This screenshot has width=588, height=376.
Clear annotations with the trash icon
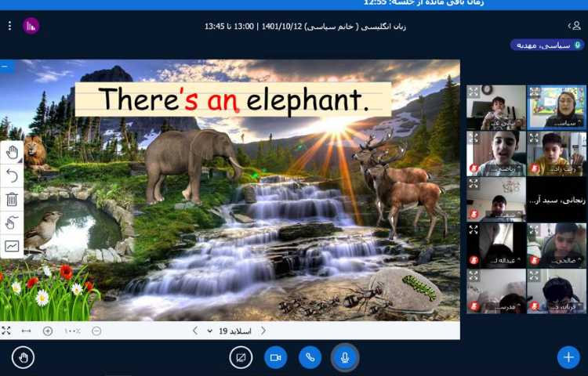12,199
